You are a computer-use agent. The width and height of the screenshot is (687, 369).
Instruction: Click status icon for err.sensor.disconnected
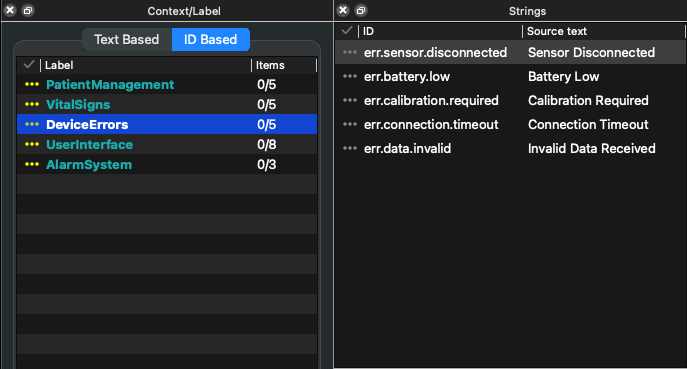(350, 53)
